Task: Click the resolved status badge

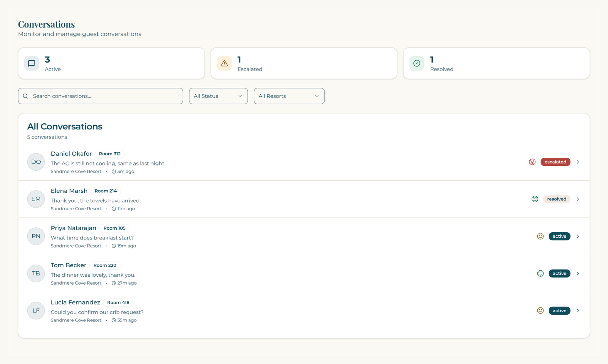Action: [557, 199]
